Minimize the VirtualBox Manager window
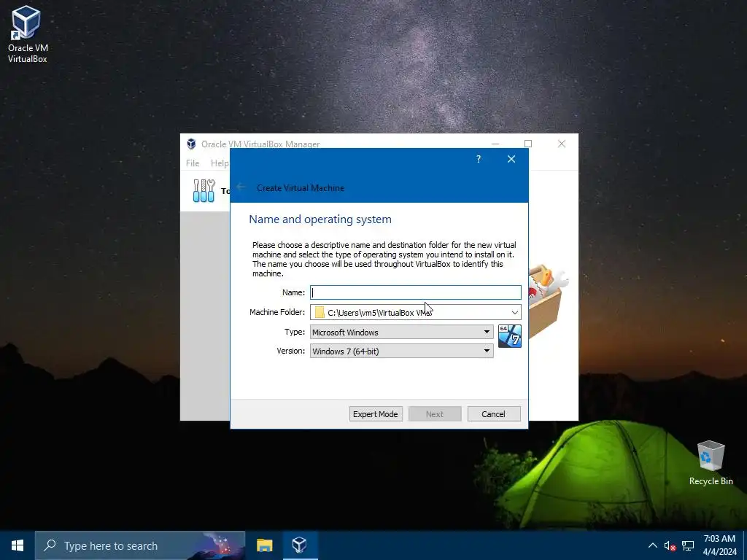 (495, 144)
